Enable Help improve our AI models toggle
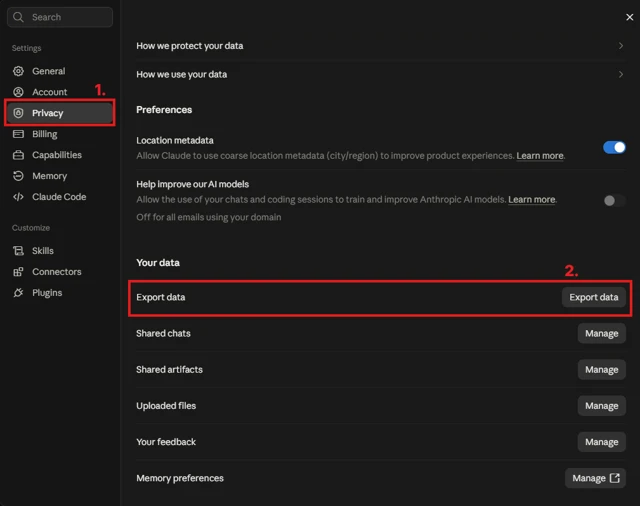This screenshot has width=640, height=506. coord(614,200)
